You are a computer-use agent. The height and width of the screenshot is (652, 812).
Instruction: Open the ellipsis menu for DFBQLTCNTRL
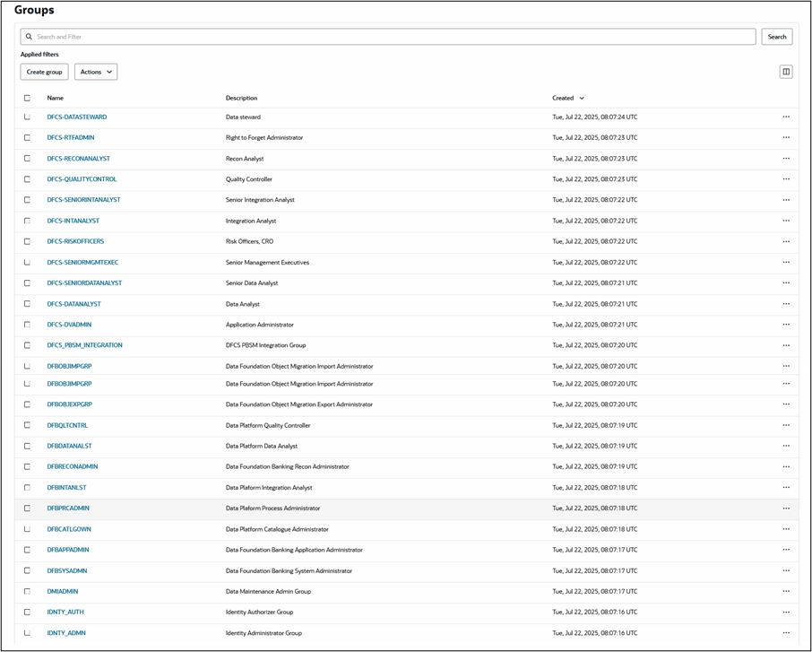786,425
